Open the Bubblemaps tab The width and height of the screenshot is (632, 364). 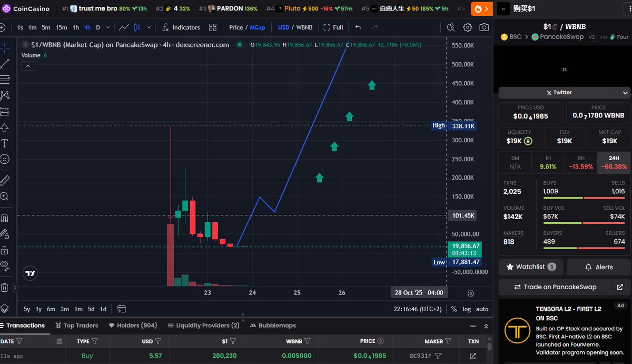coord(273,326)
